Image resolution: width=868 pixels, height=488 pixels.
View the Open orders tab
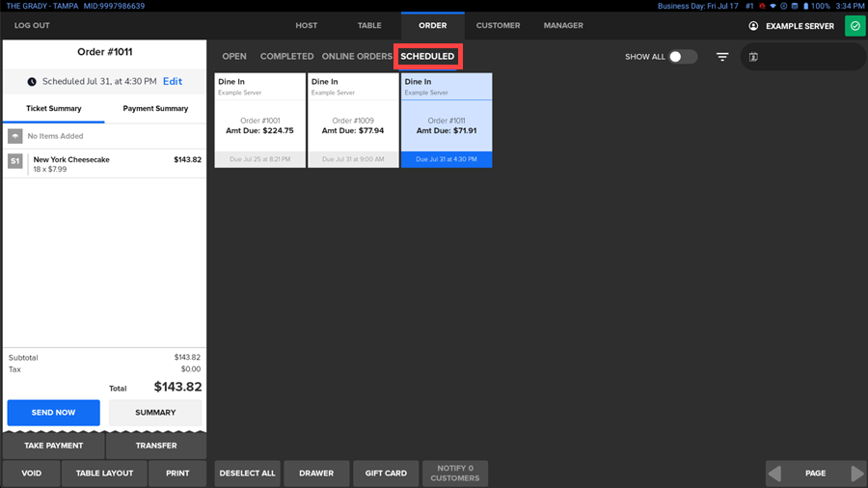234,57
